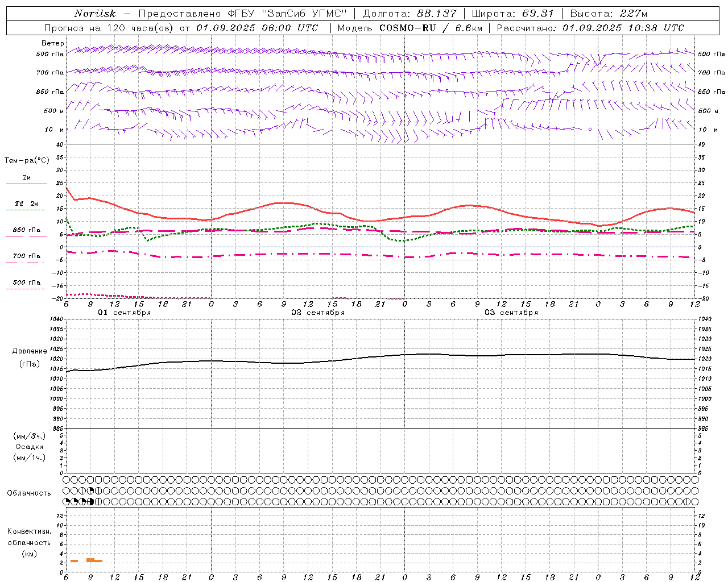Screen dimensions: 728x582
Task: Click the (гПа) pressure unit label
Action: [x=30, y=364]
